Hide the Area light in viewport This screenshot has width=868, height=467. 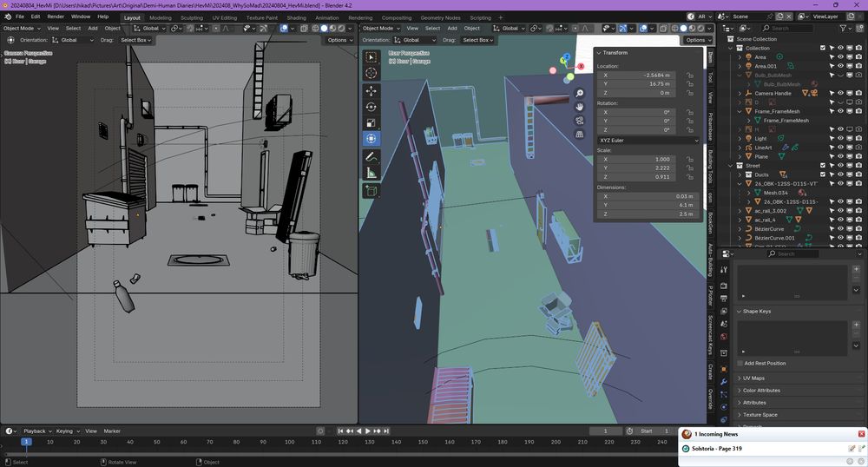840,57
